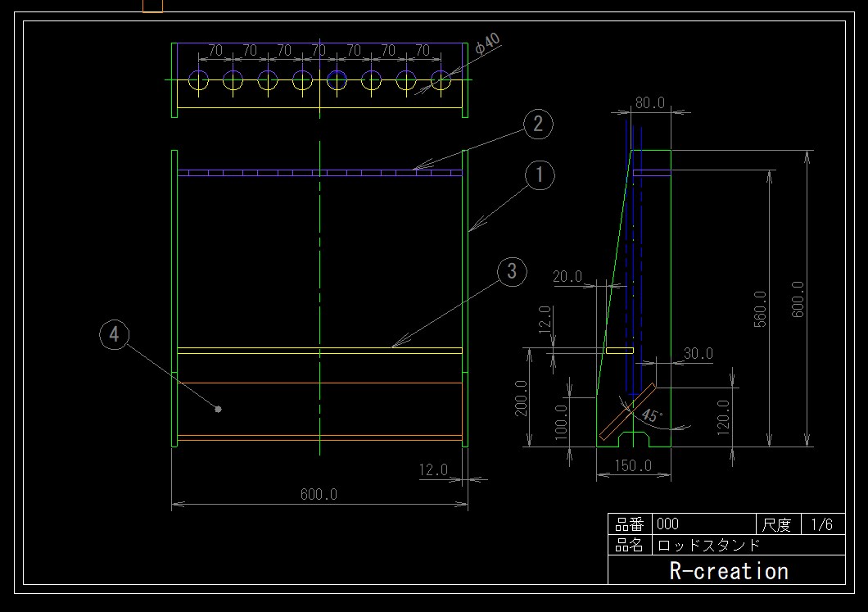Viewport: 868px width, 612px height.
Task: Select the scale value 1/6
Action: pyautogui.click(x=822, y=524)
